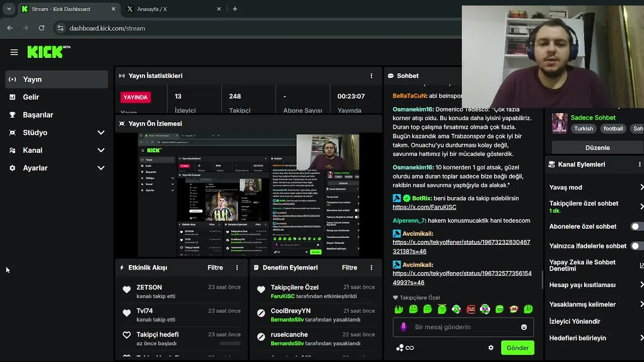
Task: Insert the last green quick emote
Action: coord(528,309)
